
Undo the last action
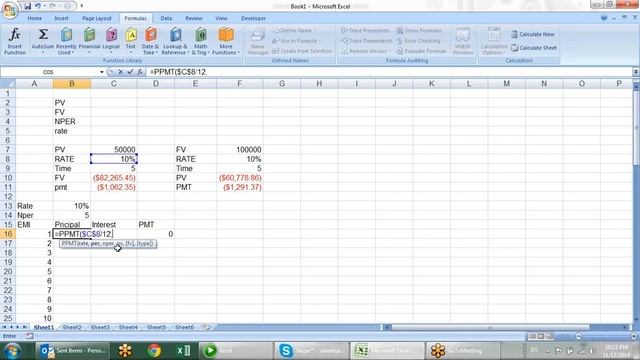coord(38,6)
